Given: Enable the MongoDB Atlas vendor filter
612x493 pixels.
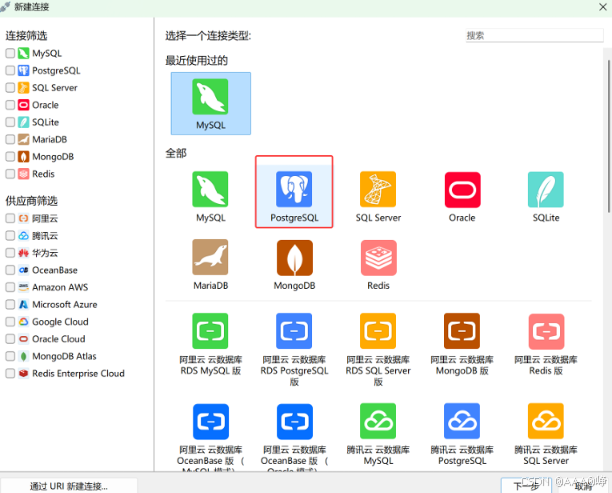Looking at the screenshot, I should [10, 356].
